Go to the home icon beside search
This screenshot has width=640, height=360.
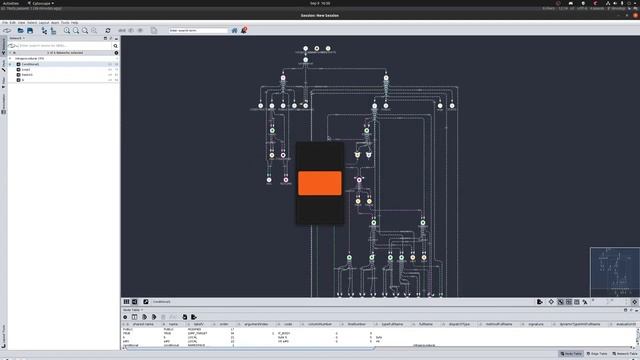click(x=234, y=31)
